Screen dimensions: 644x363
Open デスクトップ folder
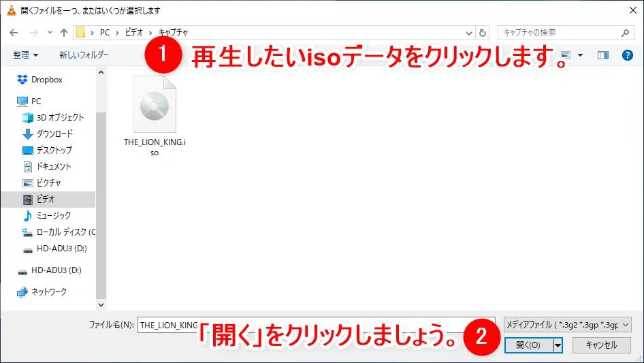click(47, 150)
